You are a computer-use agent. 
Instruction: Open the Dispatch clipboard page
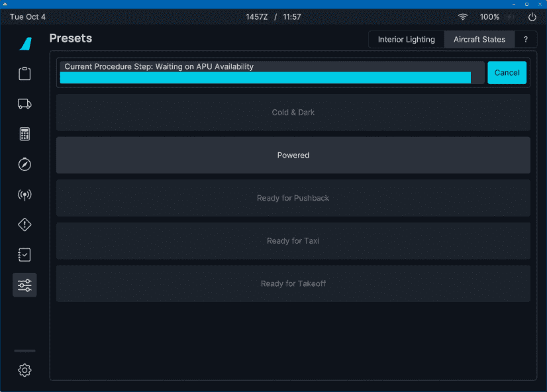point(25,73)
